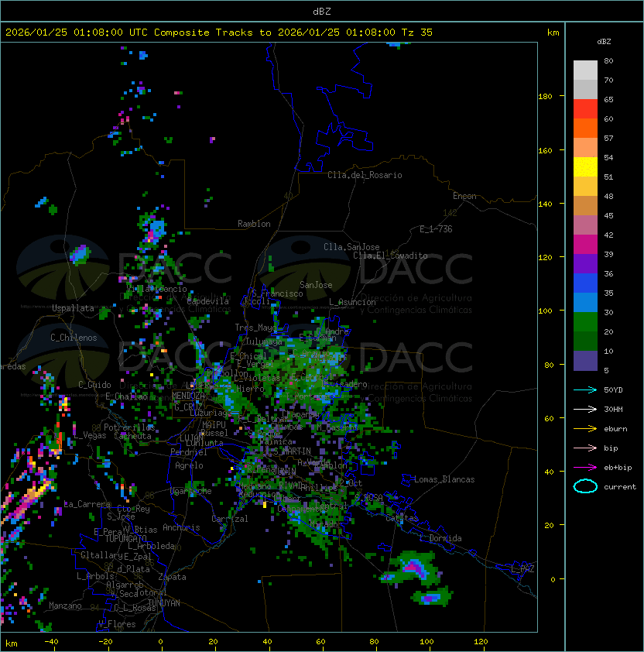Screen dimensions: 644x652
Task: Pick the dotted yellow 51–54 dBZ legend band
Action: (585, 167)
